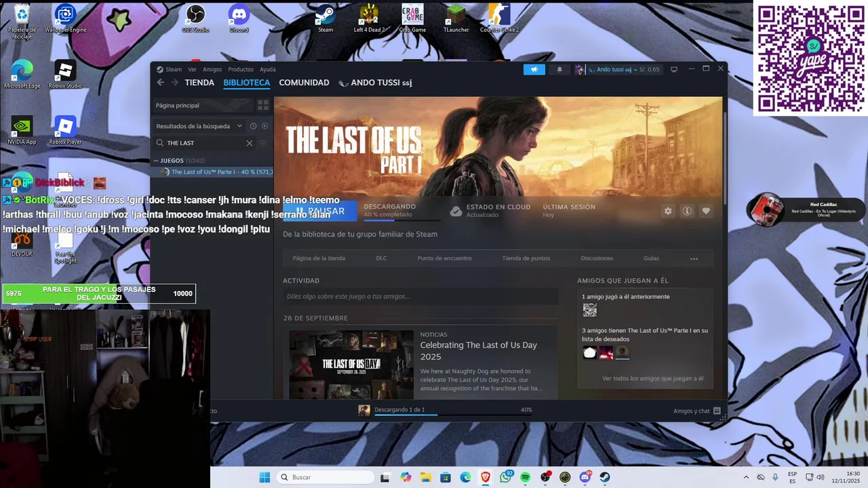Select The Last of Us Parte I list entry

click(x=212, y=172)
